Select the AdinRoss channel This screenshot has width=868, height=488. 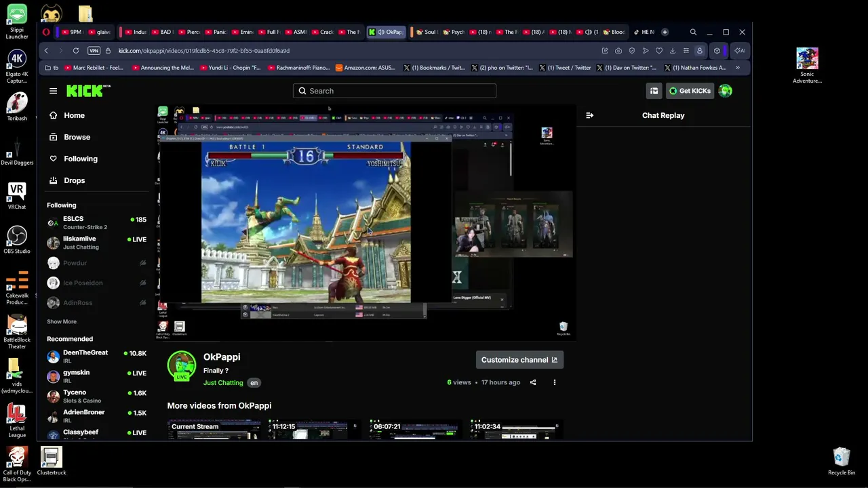point(96,302)
